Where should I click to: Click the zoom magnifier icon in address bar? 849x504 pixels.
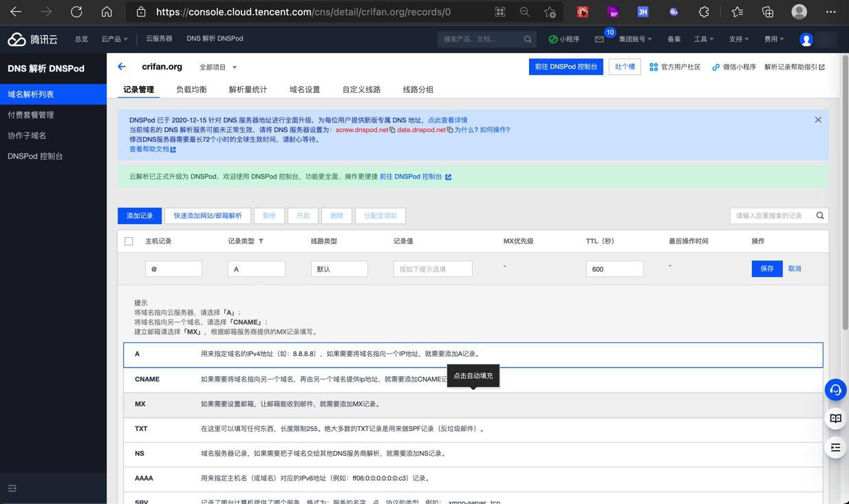[x=524, y=12]
